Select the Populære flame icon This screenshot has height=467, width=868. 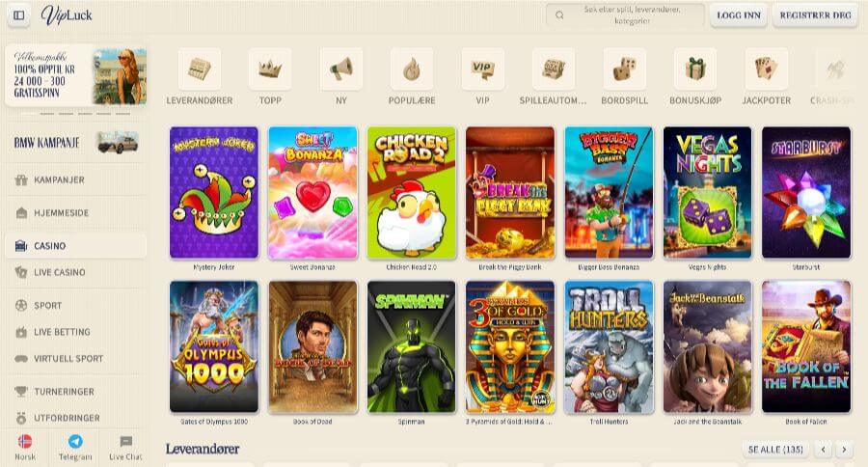[411, 69]
